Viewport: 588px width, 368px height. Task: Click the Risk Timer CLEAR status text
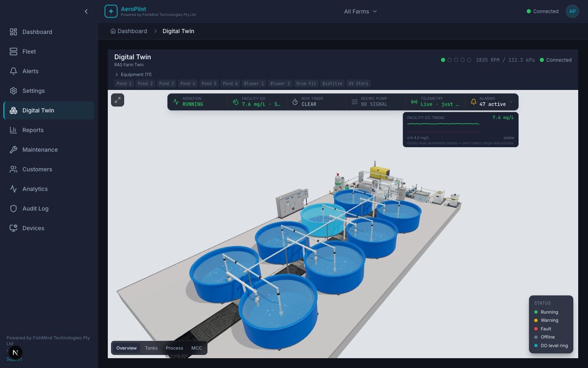pyautogui.click(x=309, y=104)
